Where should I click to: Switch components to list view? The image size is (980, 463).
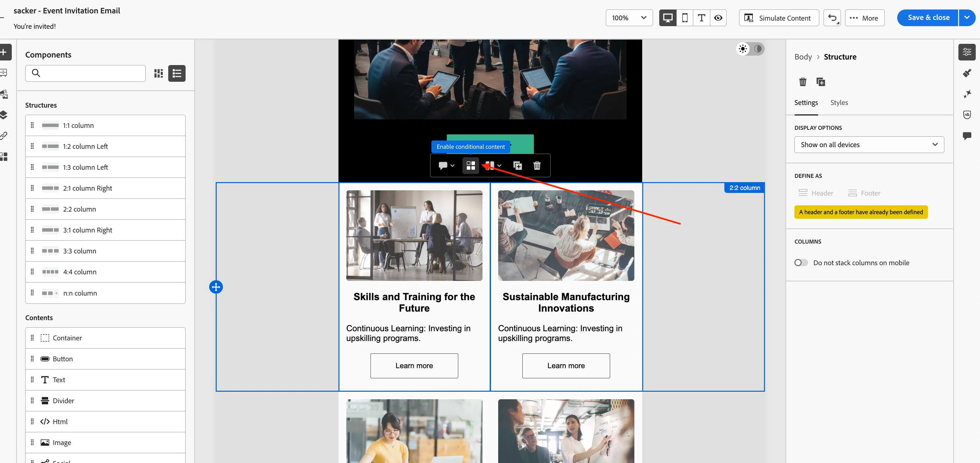[x=177, y=73]
